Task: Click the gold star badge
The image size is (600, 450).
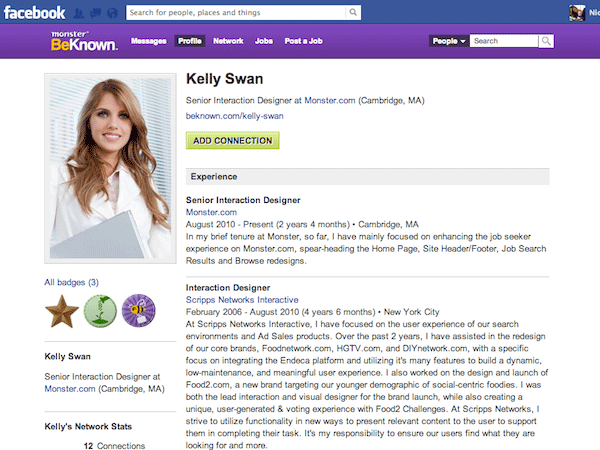Action: (x=62, y=311)
